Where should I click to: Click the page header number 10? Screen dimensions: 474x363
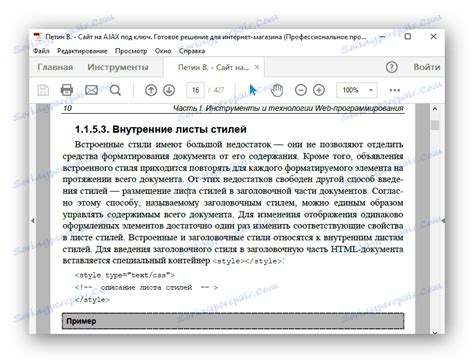67,108
